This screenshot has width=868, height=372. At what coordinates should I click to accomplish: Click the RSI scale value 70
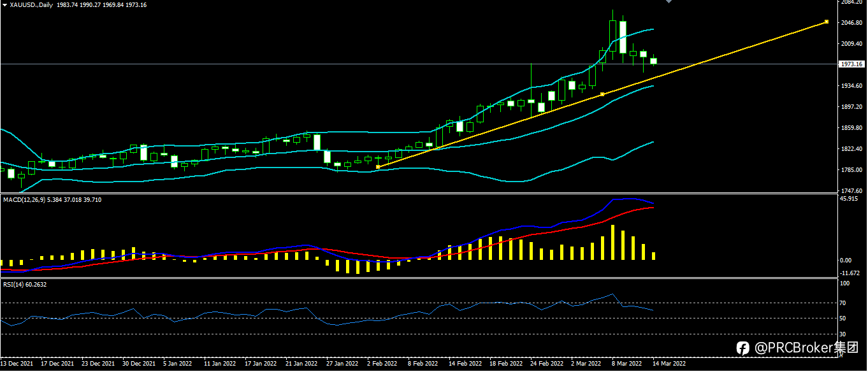pyautogui.click(x=843, y=303)
